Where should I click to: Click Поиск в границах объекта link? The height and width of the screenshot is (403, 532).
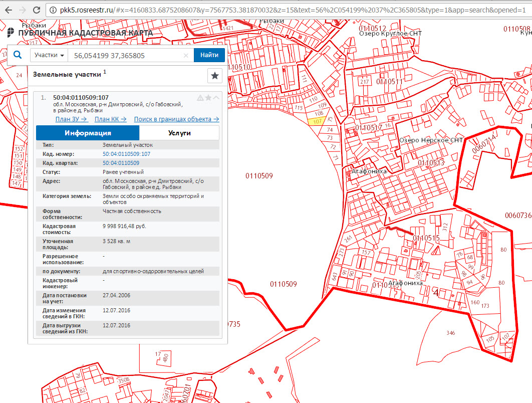coord(176,119)
